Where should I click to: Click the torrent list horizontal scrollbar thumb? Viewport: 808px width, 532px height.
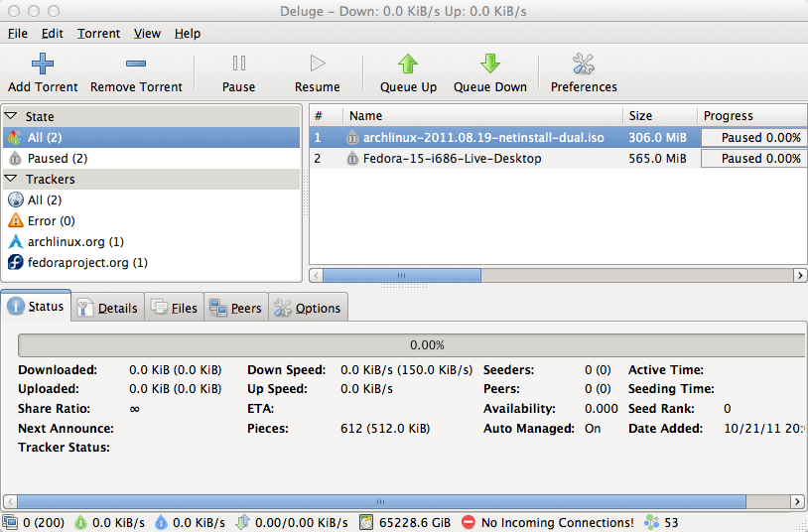click(402, 275)
